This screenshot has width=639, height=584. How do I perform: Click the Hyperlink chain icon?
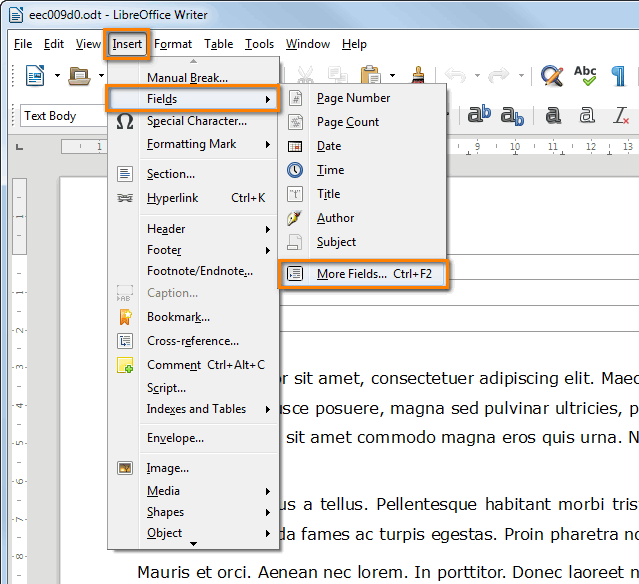tap(125, 198)
